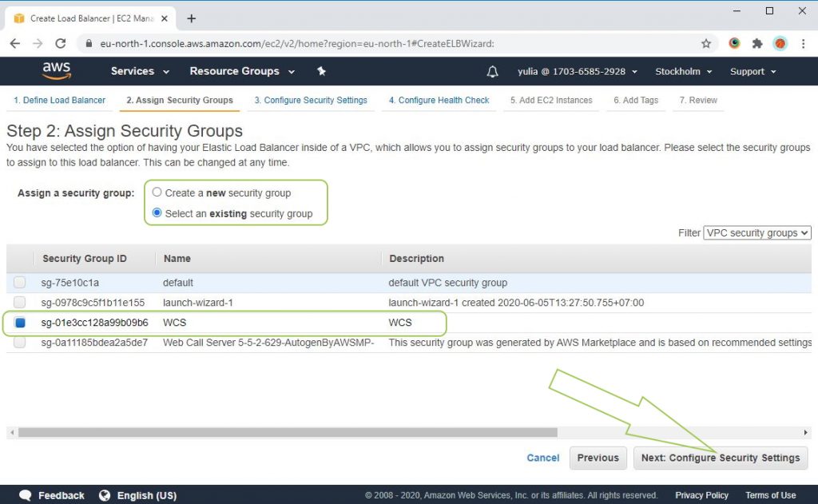This screenshot has width=818, height=504.
Task: Click the scrollbar right arrow
Action: [x=805, y=433]
